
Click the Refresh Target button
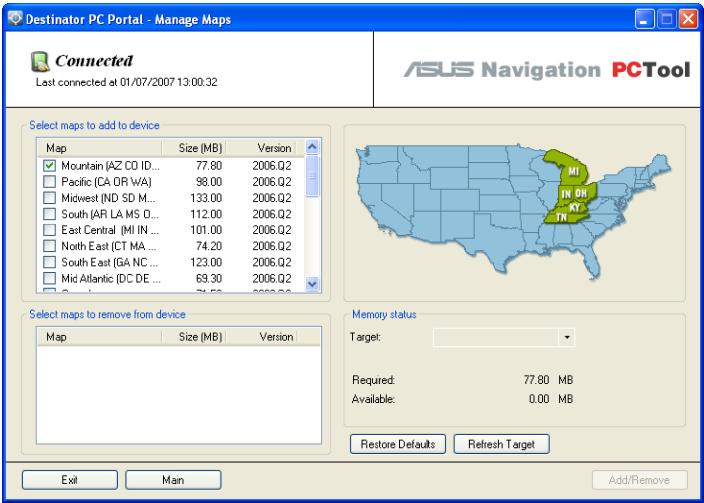pos(502,444)
